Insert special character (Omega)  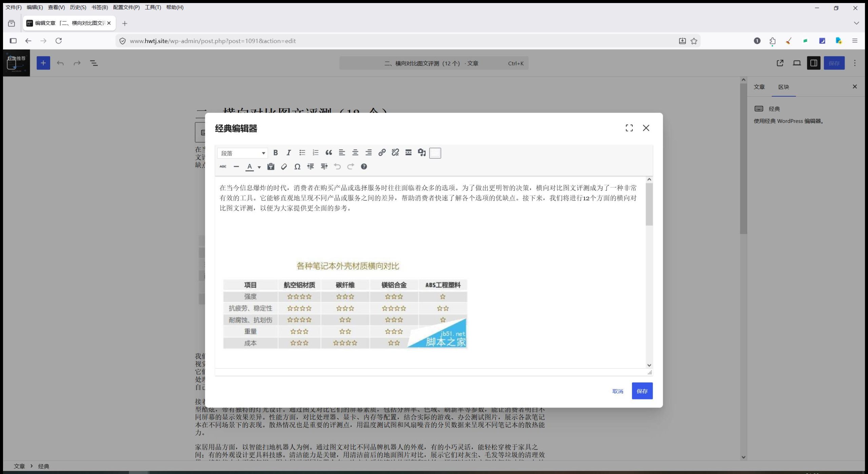point(297,166)
